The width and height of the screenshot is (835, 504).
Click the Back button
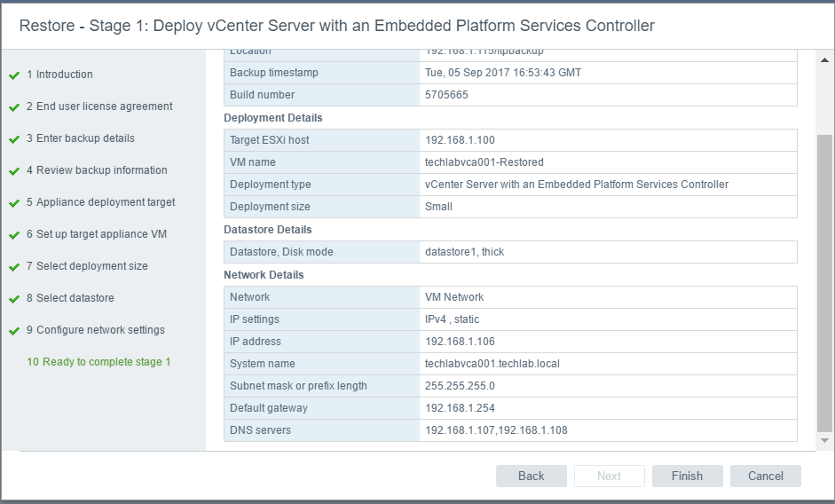point(531,476)
